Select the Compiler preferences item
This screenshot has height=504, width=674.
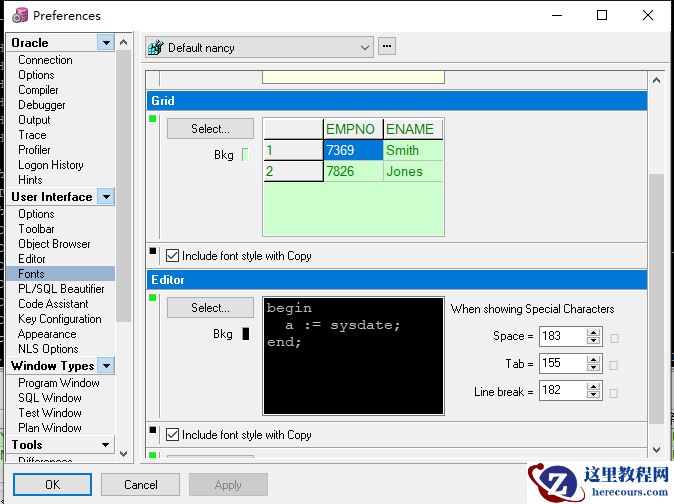click(38, 90)
